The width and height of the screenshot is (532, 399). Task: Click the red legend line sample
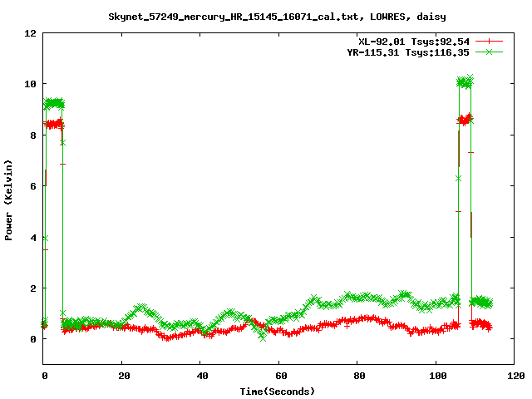489,42
